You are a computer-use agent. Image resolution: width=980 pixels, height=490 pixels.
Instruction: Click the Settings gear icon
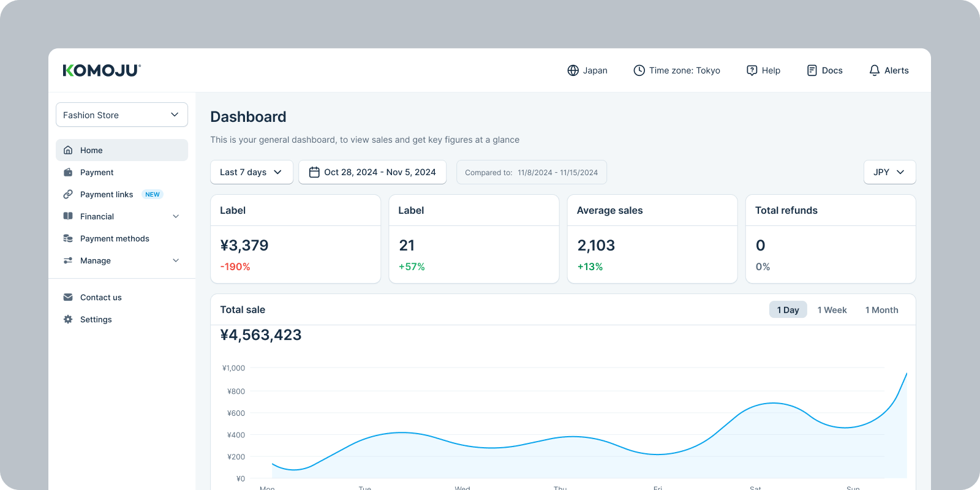[68, 319]
